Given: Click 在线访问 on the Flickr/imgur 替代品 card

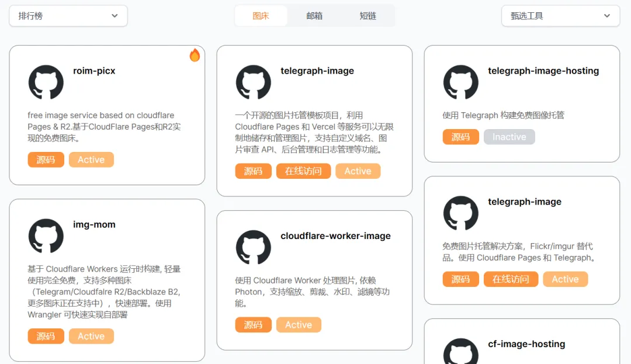Looking at the screenshot, I should (x=511, y=279).
